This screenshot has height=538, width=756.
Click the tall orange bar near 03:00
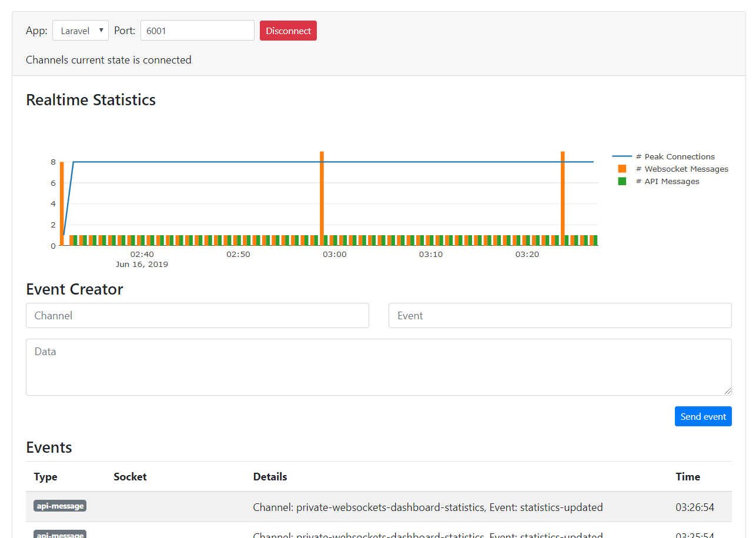tap(322, 198)
